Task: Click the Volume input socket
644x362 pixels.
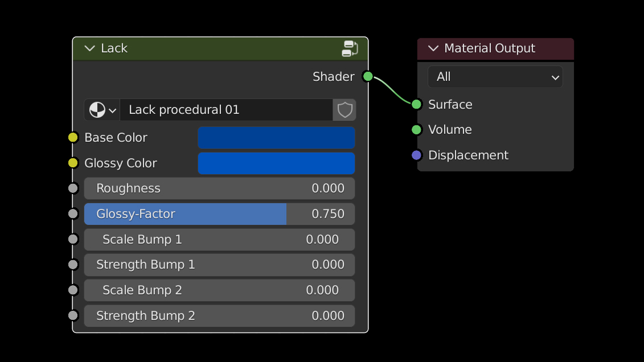Action: 416,130
